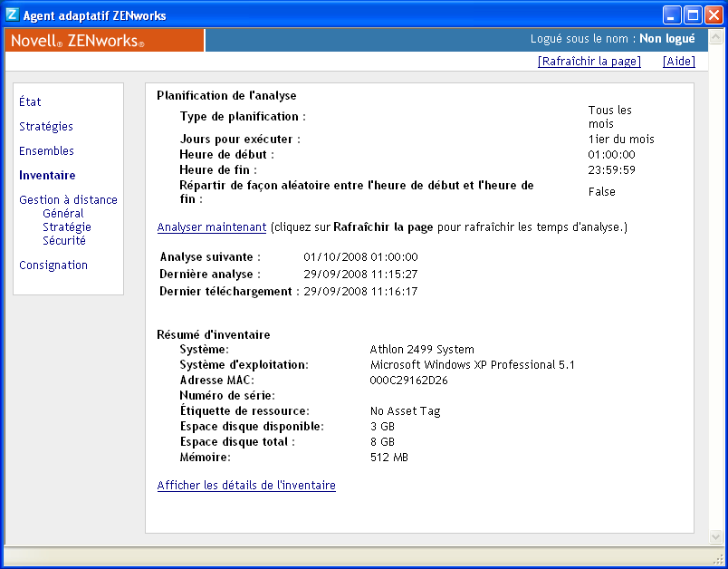728x569 pixels.
Task: Click Analyser maintenant link
Action: coord(212,227)
